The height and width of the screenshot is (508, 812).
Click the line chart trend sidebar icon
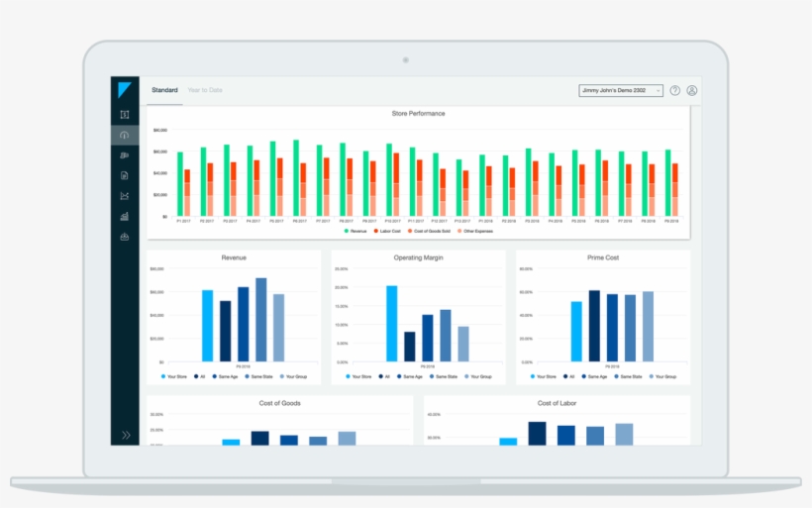[125, 196]
